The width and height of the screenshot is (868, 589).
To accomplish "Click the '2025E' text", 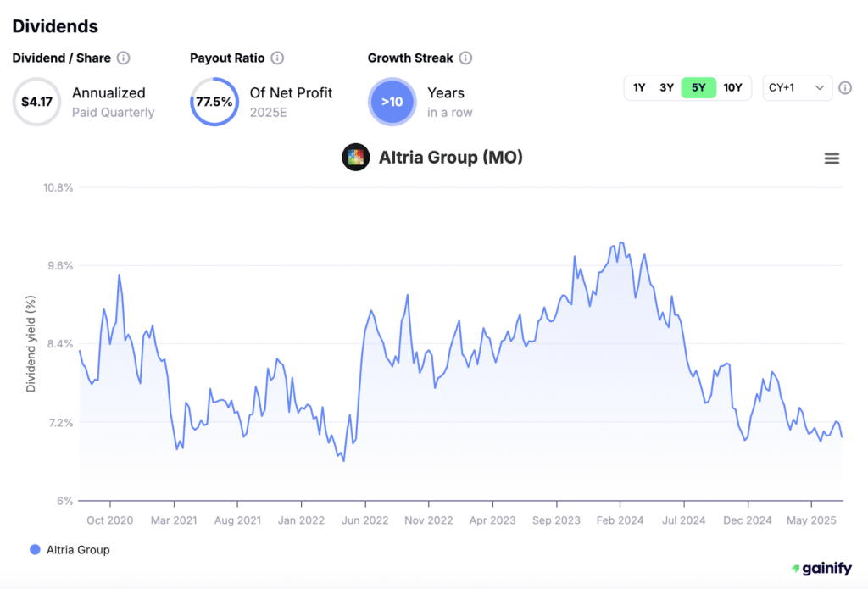I will pos(268,113).
